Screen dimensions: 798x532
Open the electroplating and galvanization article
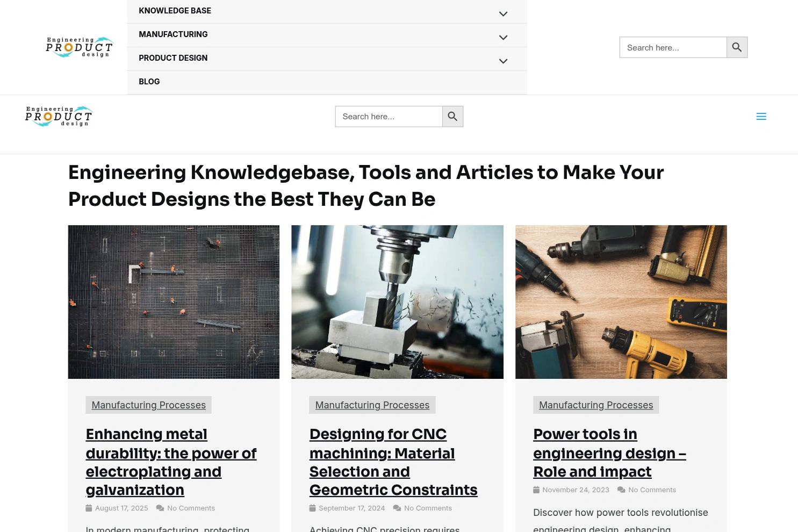pos(171,462)
